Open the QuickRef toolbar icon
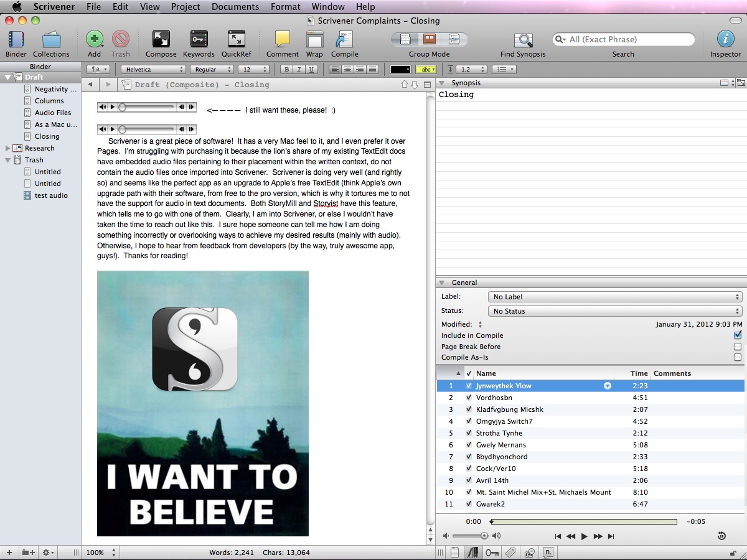Screen dimensions: 747x560 [x=237, y=39]
